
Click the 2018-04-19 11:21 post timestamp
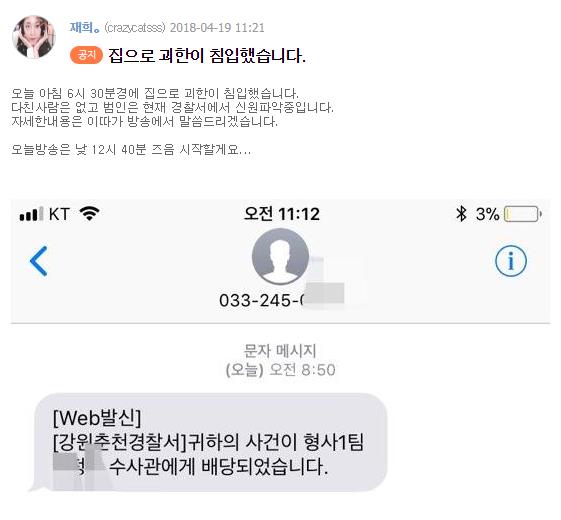point(217,28)
